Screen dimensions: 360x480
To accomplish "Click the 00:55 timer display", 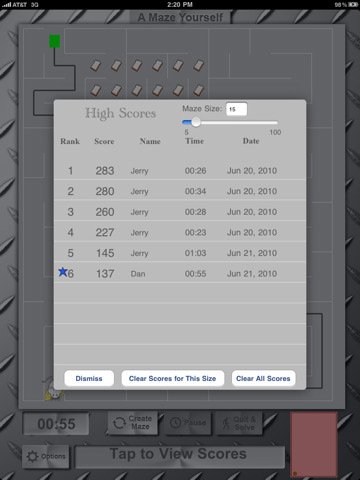I will coord(56,424).
